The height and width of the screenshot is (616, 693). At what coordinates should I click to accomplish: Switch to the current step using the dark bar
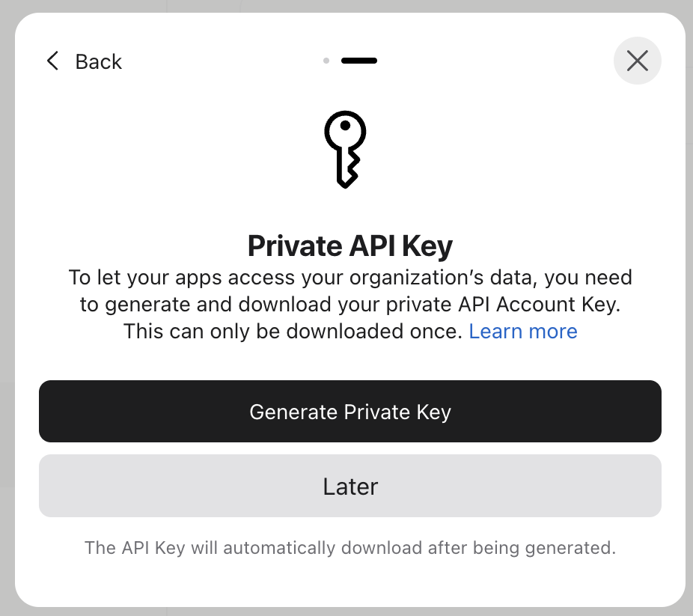tap(358, 61)
